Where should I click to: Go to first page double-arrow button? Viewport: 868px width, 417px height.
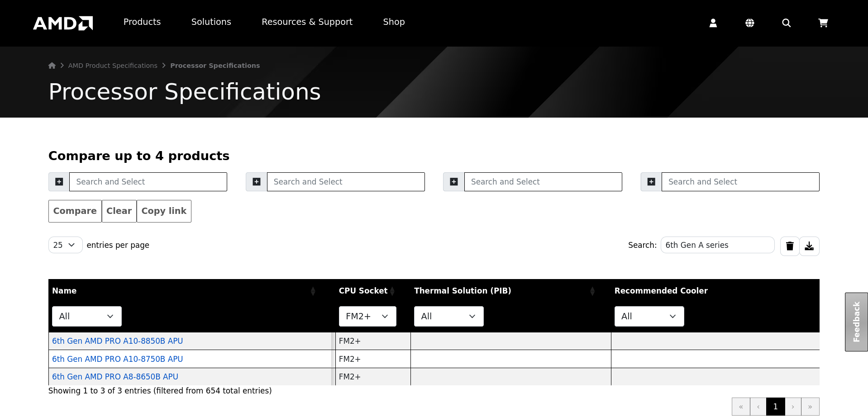tap(741, 407)
